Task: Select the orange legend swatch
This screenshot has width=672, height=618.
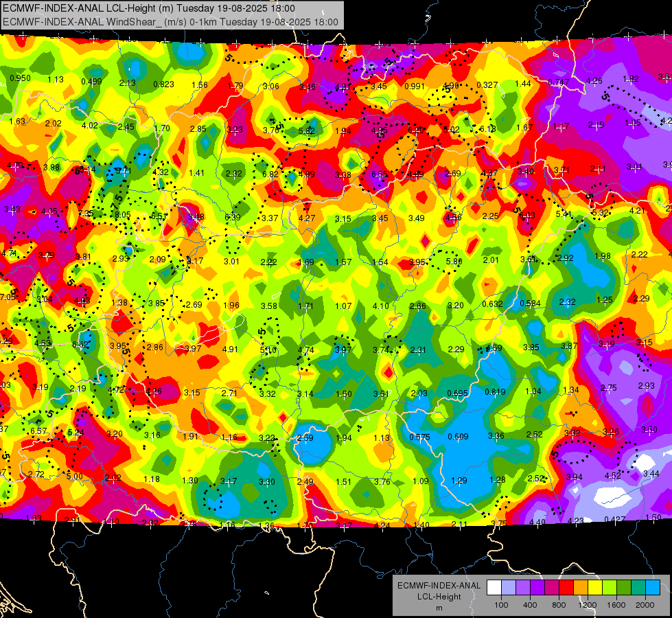Action: pyautogui.click(x=581, y=588)
